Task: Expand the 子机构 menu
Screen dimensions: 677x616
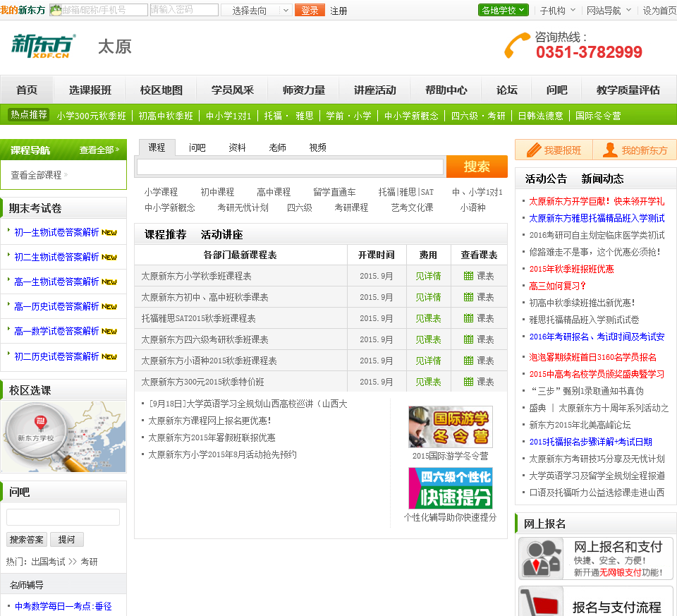Action: pyautogui.click(x=557, y=11)
